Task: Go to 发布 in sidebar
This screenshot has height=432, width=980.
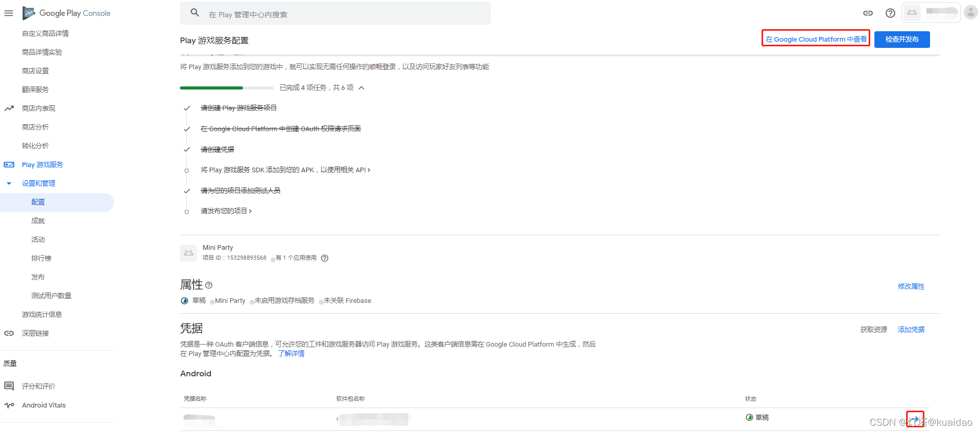Action: 38,277
